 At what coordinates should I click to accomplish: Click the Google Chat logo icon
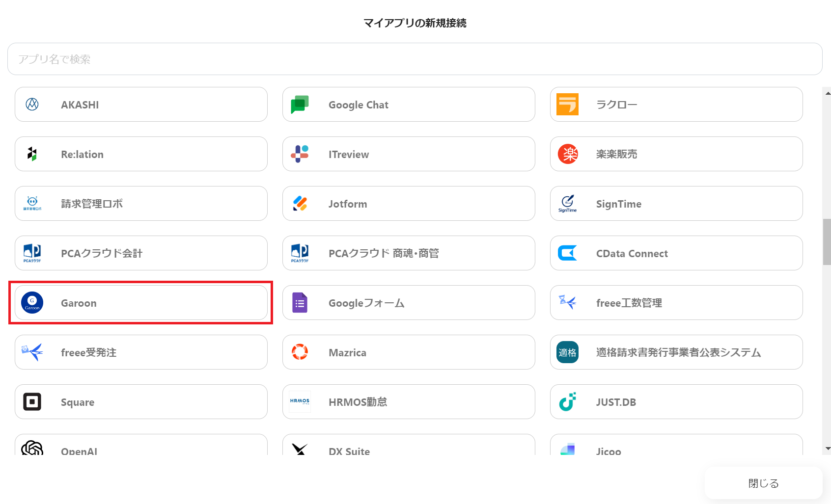coord(300,104)
